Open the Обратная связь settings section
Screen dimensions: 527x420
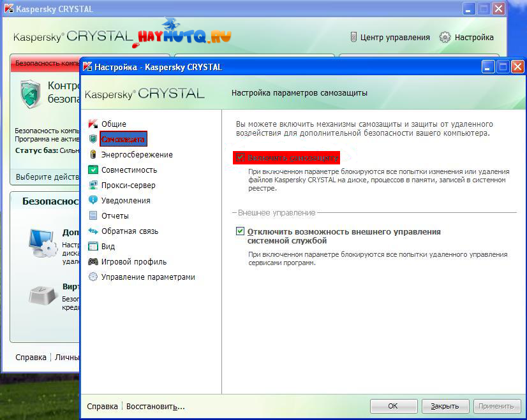coord(130,231)
